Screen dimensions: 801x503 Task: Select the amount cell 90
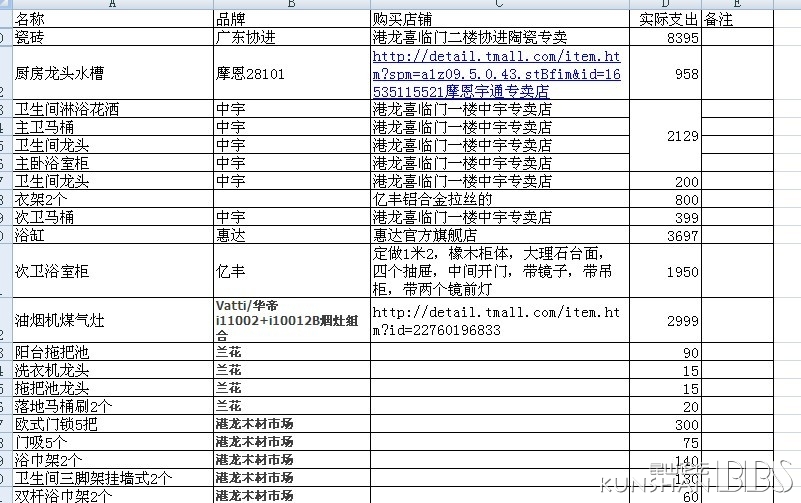(666, 352)
